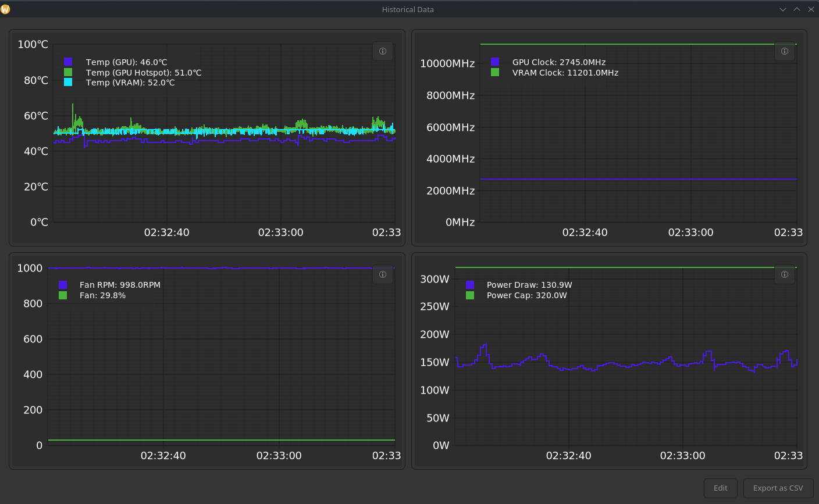Click info icon on power draw chart
Image resolution: width=819 pixels, height=504 pixels.
[x=784, y=274]
